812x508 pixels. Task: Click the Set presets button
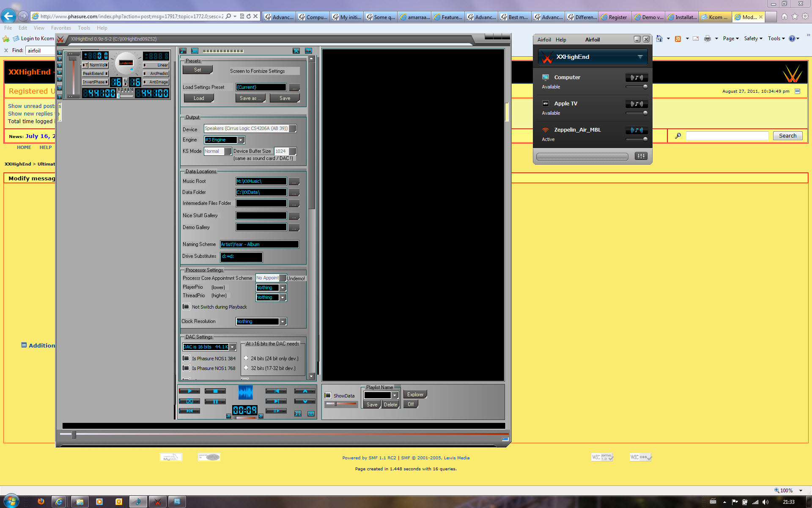pyautogui.click(x=198, y=70)
